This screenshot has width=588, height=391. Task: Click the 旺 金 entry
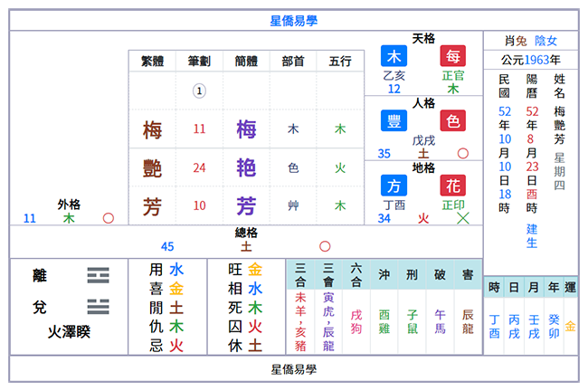pyautogui.click(x=245, y=270)
